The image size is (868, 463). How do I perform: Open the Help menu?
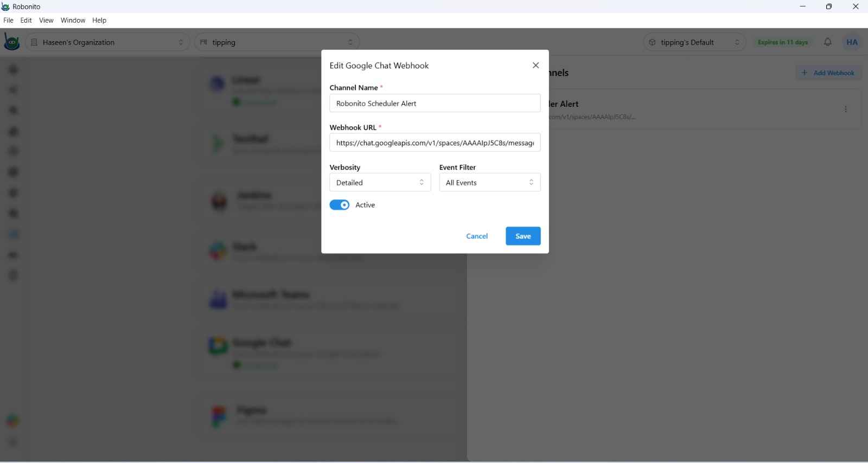coord(99,20)
